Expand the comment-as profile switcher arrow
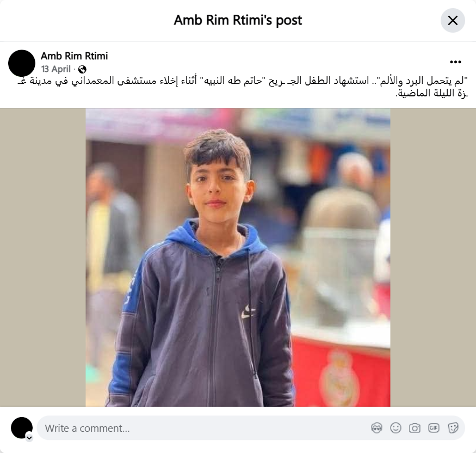This screenshot has width=476, height=453. click(x=29, y=438)
